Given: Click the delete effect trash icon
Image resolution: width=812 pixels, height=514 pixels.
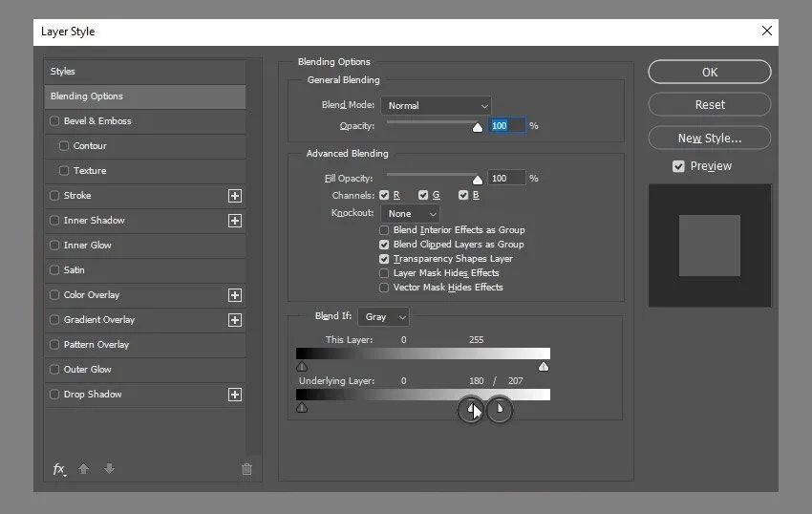Looking at the screenshot, I should pyautogui.click(x=246, y=469).
